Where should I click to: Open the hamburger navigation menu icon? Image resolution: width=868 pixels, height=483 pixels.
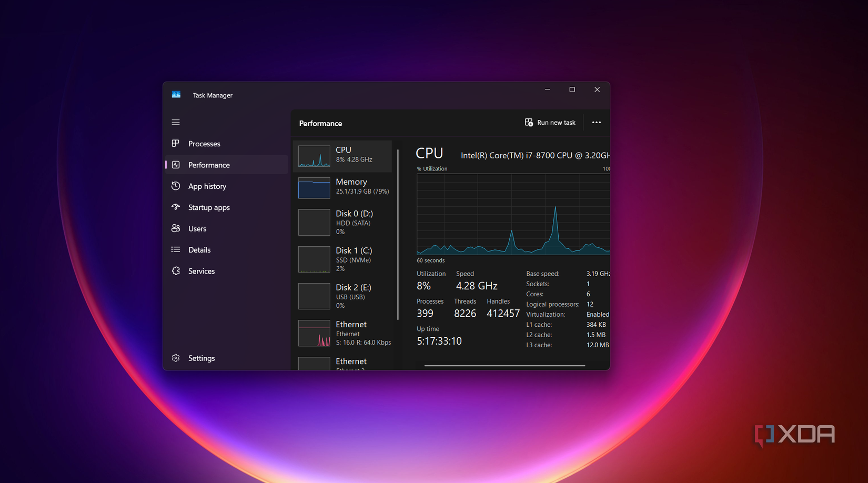tap(176, 123)
